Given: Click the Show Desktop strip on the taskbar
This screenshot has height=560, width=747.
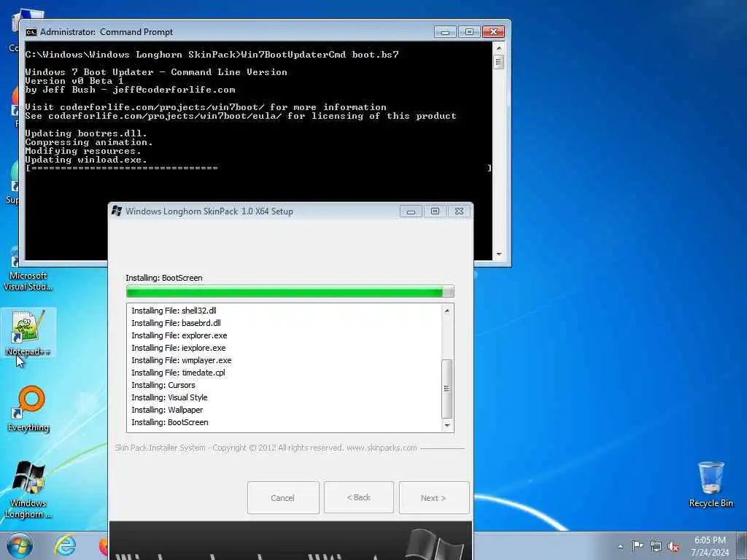Looking at the screenshot, I should tap(741, 545).
